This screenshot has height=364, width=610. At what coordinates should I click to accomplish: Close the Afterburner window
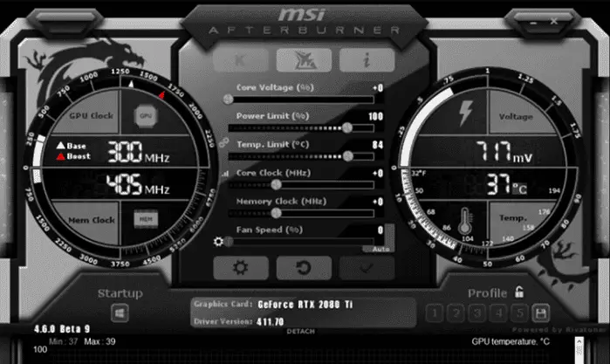click(x=554, y=21)
